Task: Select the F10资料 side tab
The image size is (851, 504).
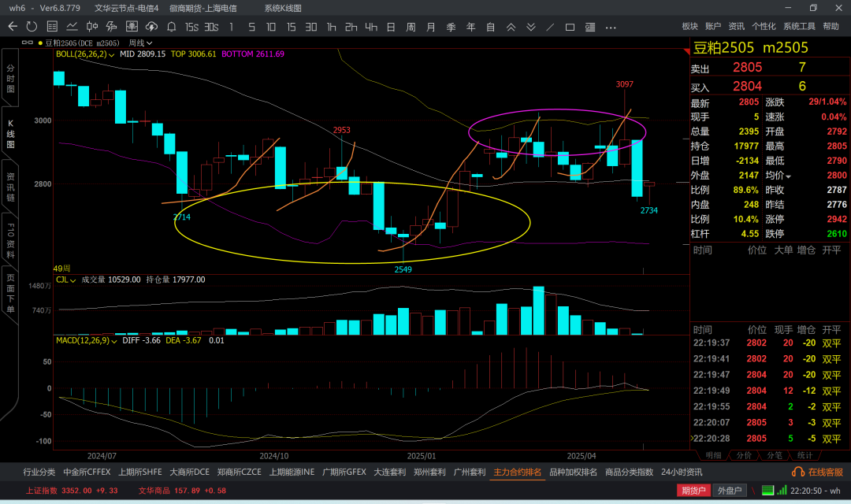Action: (10, 240)
